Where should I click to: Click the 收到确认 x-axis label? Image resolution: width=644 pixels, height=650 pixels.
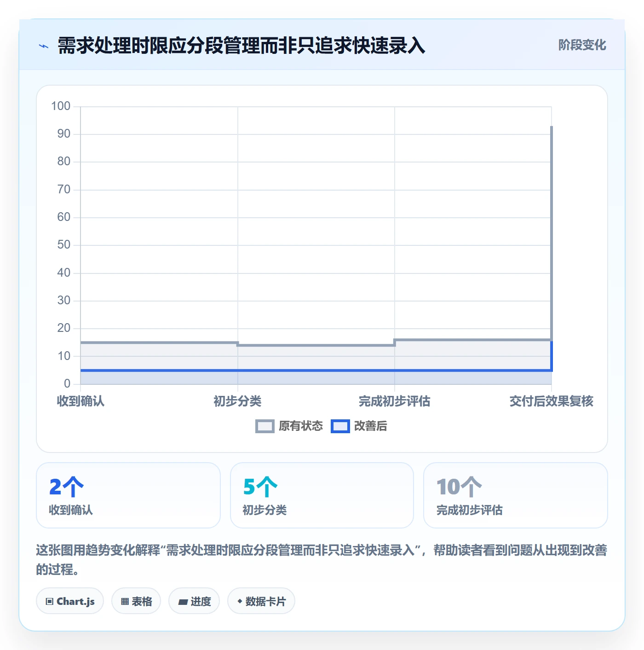pos(80,401)
